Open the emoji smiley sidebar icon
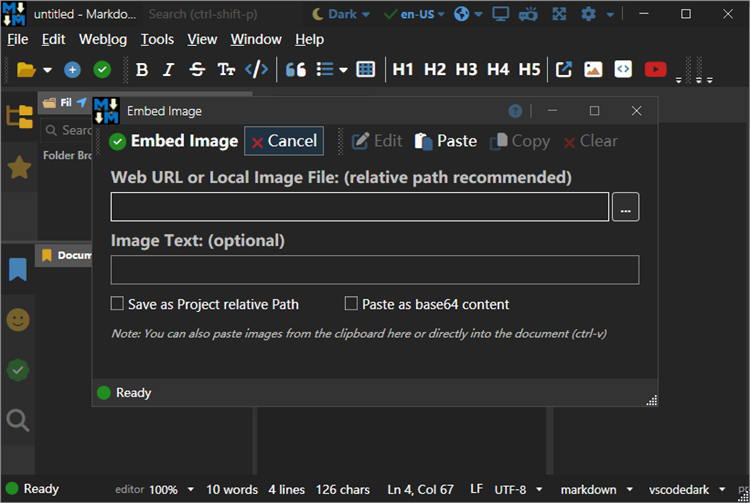 (18, 320)
